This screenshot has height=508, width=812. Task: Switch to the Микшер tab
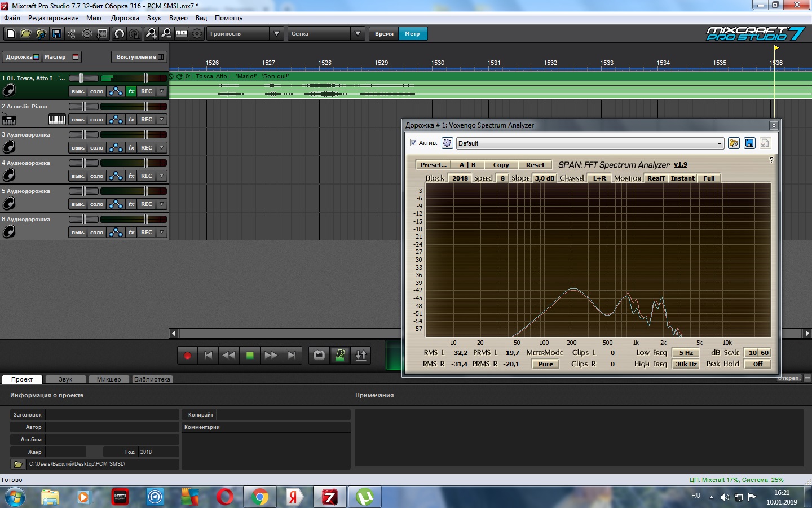[109, 379]
